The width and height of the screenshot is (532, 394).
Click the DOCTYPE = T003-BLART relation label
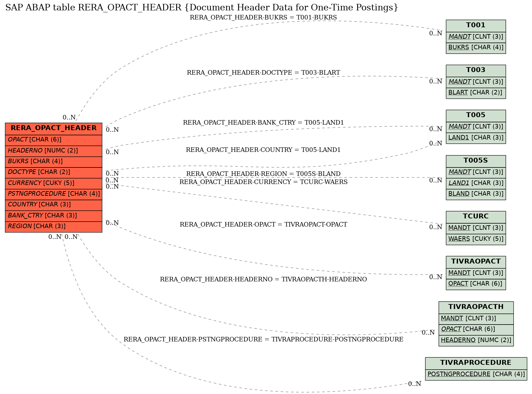click(263, 73)
